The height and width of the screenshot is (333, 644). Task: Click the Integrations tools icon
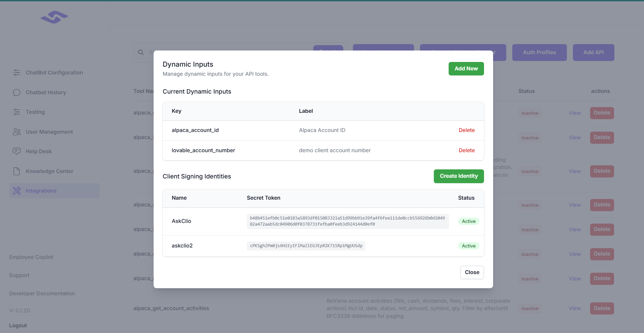pos(17,191)
